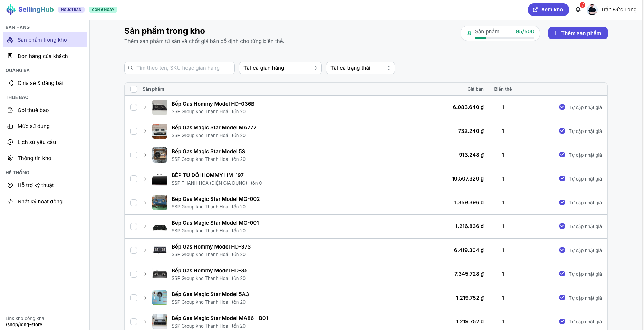Click the CÒN 6 NGÀY badge
Screen dimensions: 644x330
tap(103, 10)
